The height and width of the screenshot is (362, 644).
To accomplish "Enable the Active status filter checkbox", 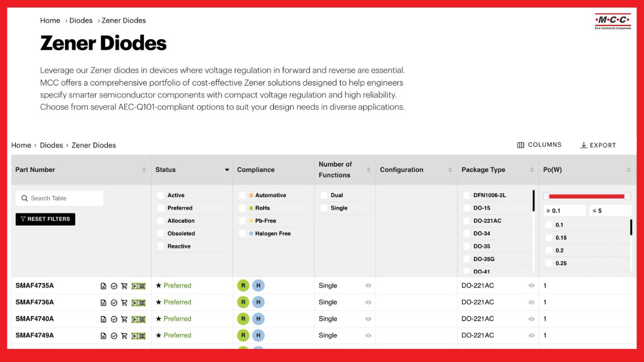I will click(x=160, y=195).
